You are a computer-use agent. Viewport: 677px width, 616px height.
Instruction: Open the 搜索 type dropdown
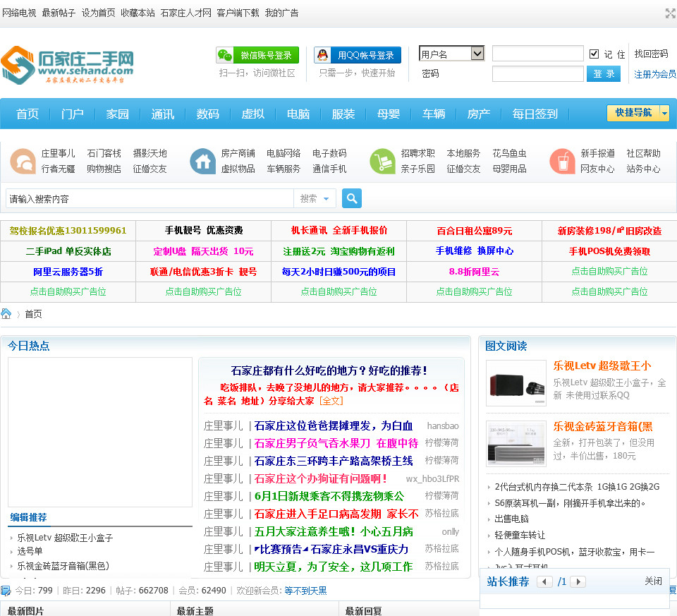point(315,199)
